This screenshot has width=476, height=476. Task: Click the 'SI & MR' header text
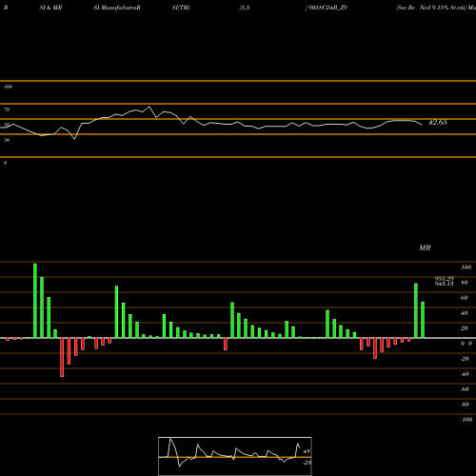50,8
